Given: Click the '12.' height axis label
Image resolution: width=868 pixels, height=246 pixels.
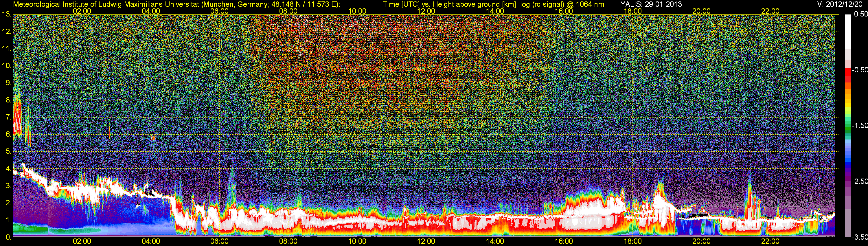Looking at the screenshot, I should pyautogui.click(x=6, y=32).
